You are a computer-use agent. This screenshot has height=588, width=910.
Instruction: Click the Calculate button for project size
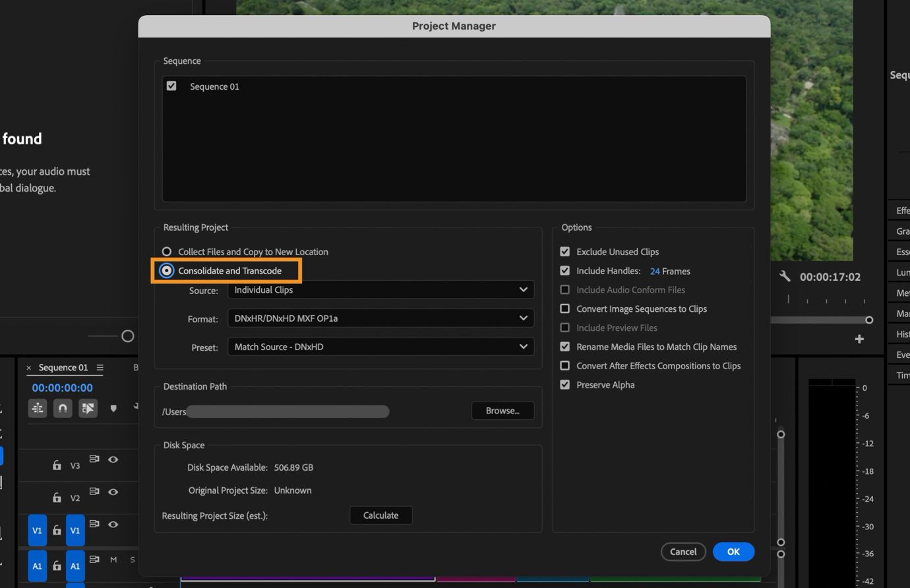pyautogui.click(x=380, y=515)
